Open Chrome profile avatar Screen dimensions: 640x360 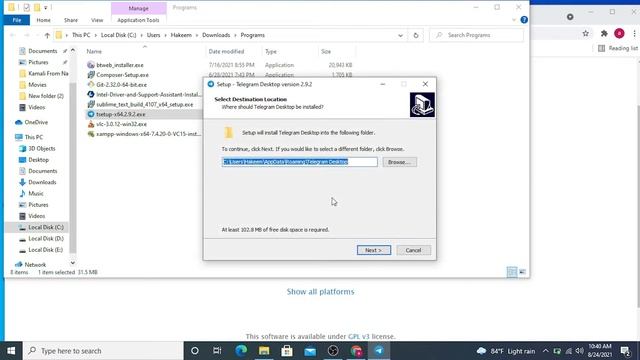tap(619, 33)
